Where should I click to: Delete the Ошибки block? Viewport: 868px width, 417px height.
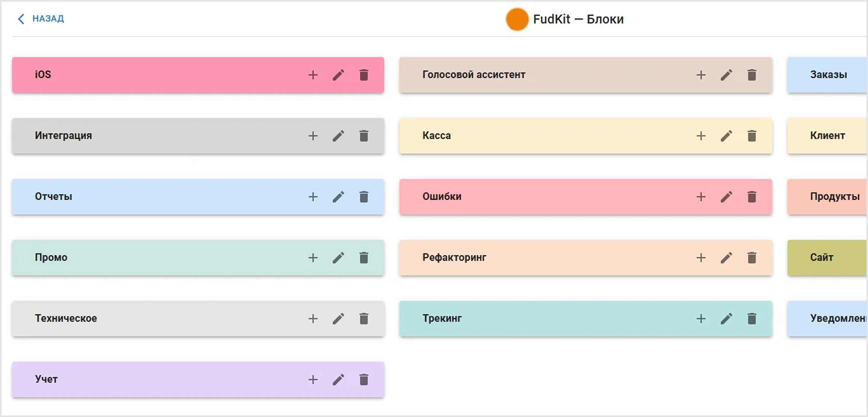(x=752, y=197)
